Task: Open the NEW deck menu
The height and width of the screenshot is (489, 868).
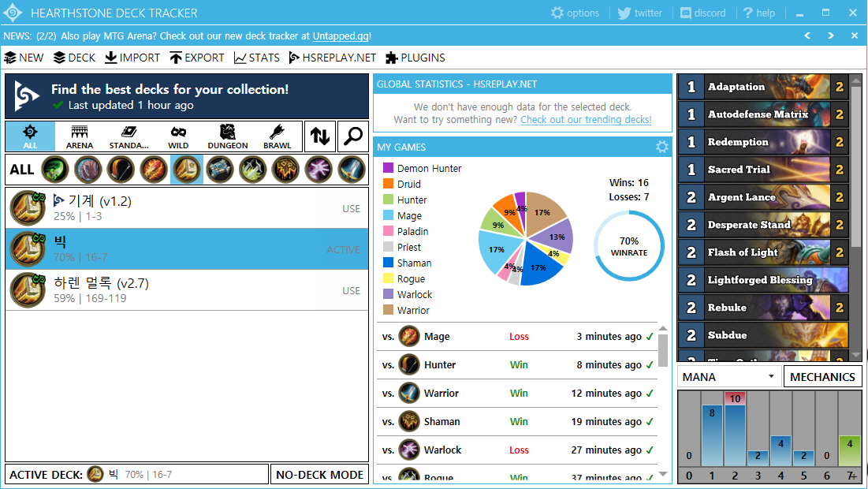Action: tap(24, 58)
